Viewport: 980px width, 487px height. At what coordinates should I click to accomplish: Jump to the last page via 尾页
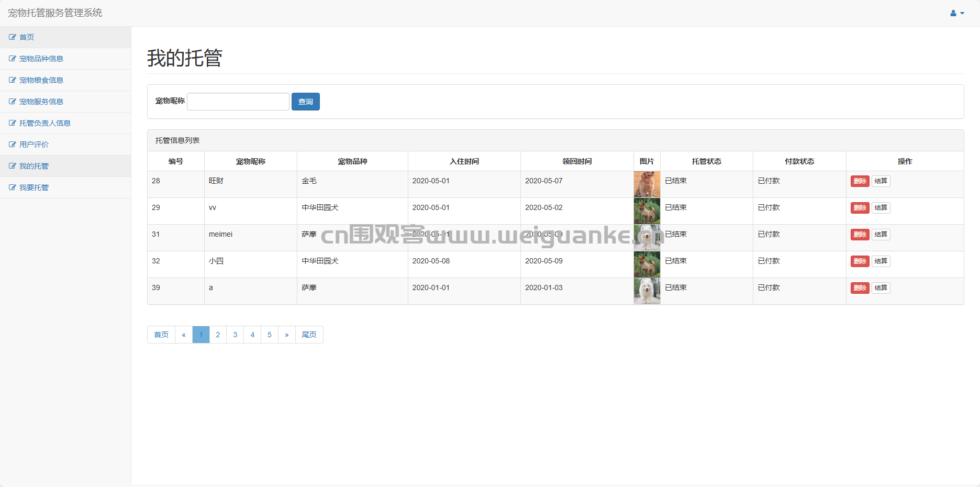[309, 335]
